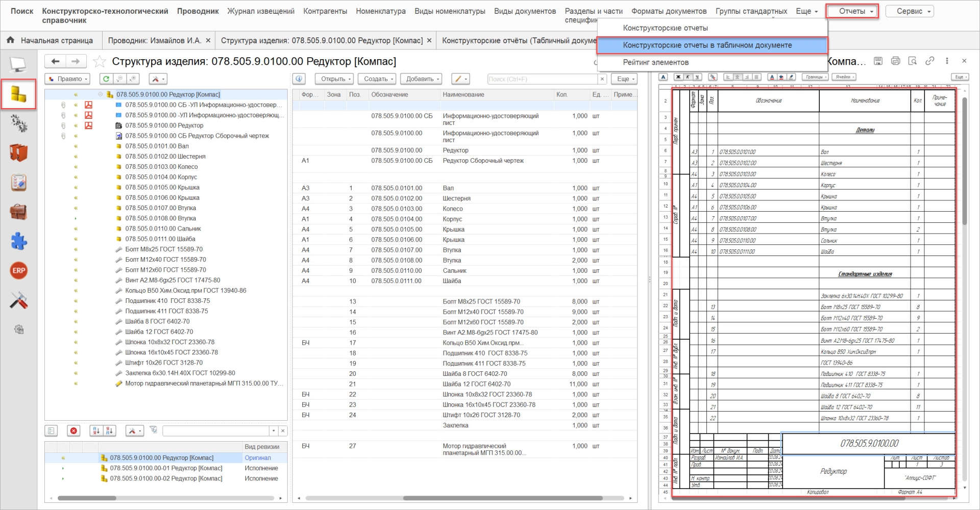The height and width of the screenshot is (510, 980).
Task: Toggle bold (Ж) formatting in report toolbar
Action: (x=678, y=77)
